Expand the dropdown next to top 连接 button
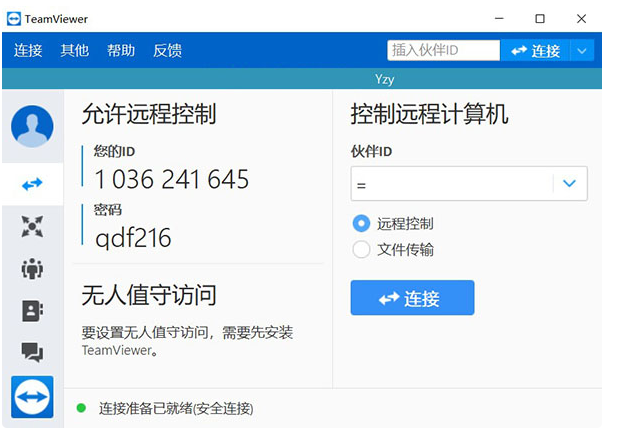Image resolution: width=636 pixels, height=441 pixels. (582, 51)
